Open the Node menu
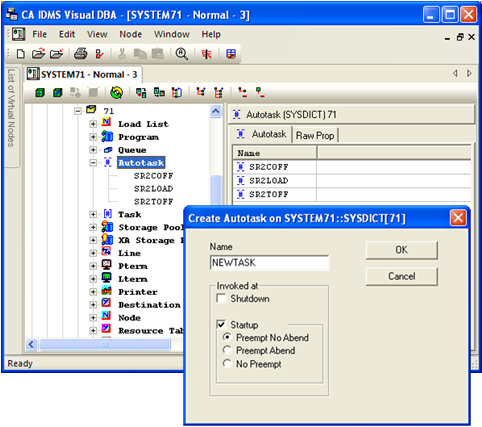 coord(130,34)
